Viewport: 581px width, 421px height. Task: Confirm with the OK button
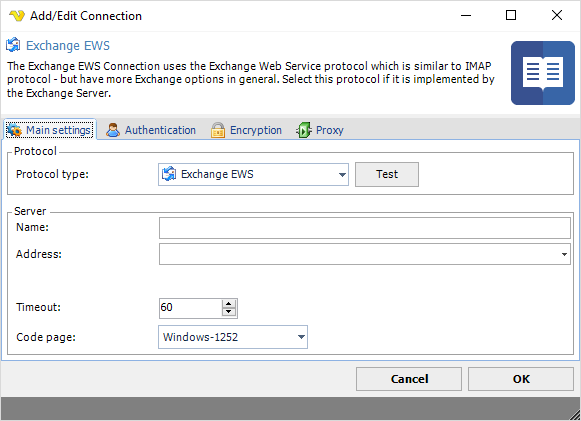[x=521, y=379]
